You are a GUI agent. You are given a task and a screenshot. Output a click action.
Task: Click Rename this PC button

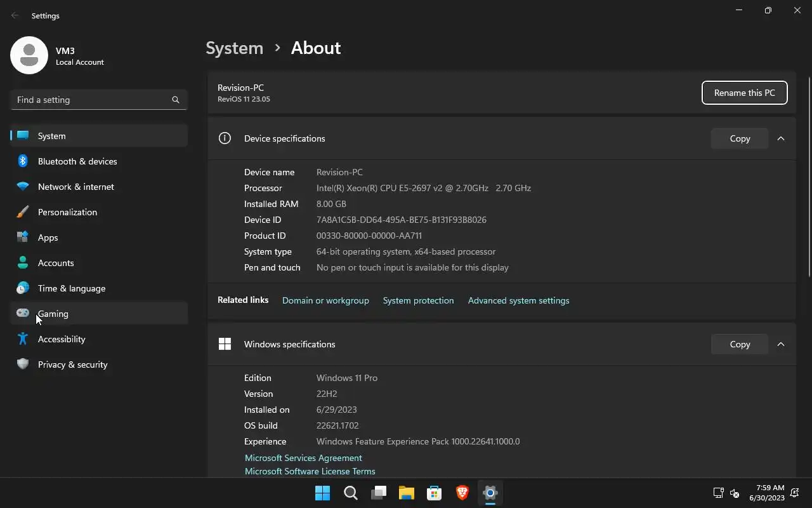[744, 93]
